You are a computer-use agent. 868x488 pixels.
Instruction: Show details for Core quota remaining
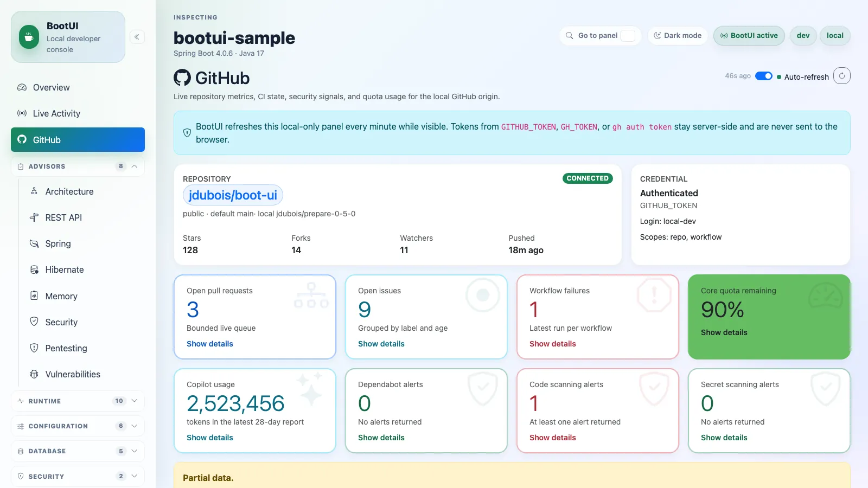[724, 332]
